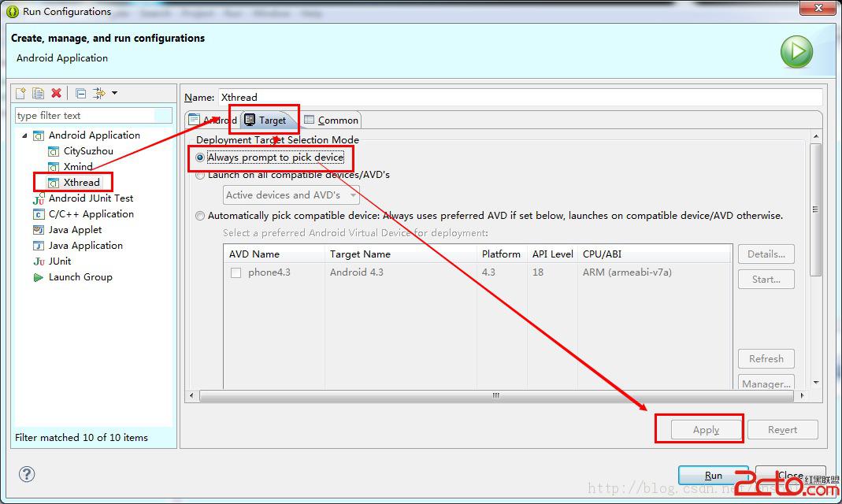Viewport: 842px width, 504px height.
Task: Sort by API Level column header
Action: pyautogui.click(x=553, y=254)
